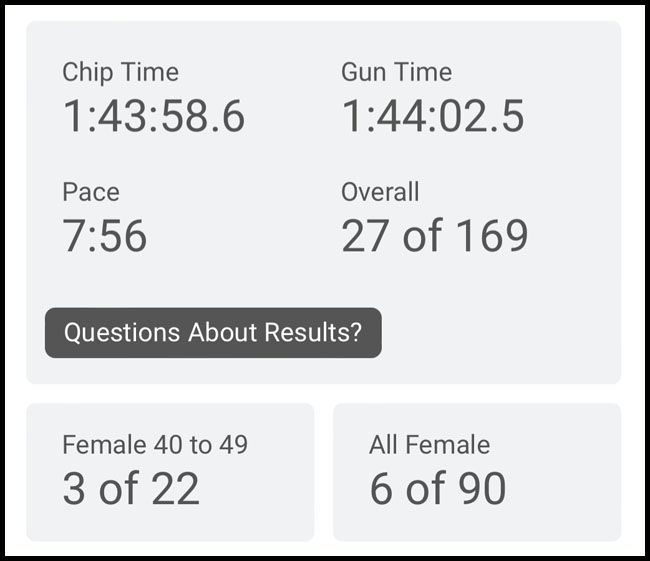
Task: Select the pace value 7:56
Action: (x=104, y=236)
